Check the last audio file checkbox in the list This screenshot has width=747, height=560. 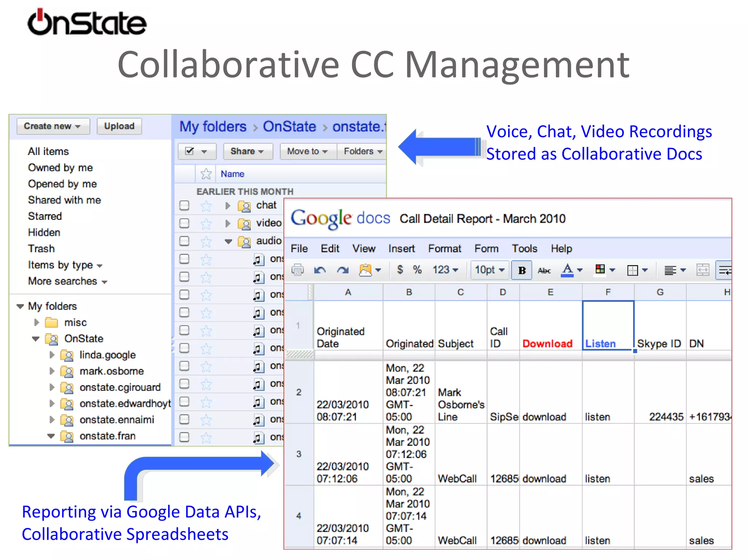[184, 437]
